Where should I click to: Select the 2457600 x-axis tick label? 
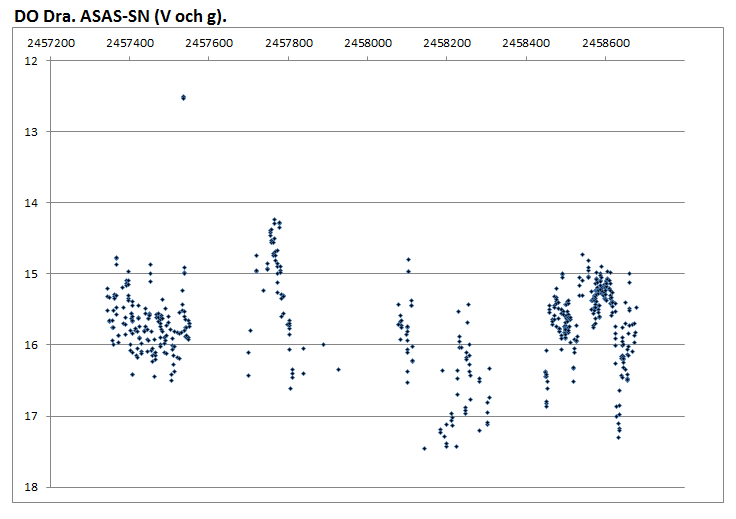pyautogui.click(x=209, y=44)
